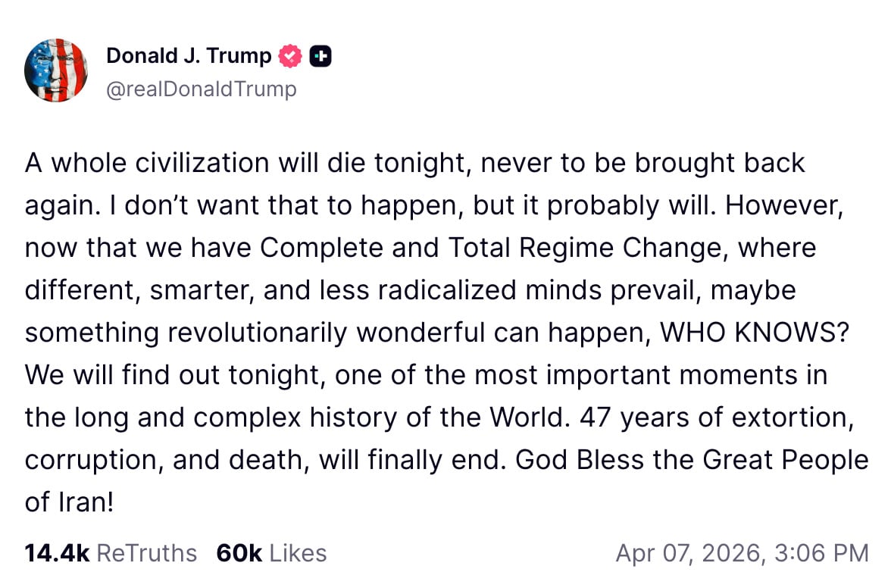
Task: Click "God Bless the Great People" text
Action: point(692,460)
